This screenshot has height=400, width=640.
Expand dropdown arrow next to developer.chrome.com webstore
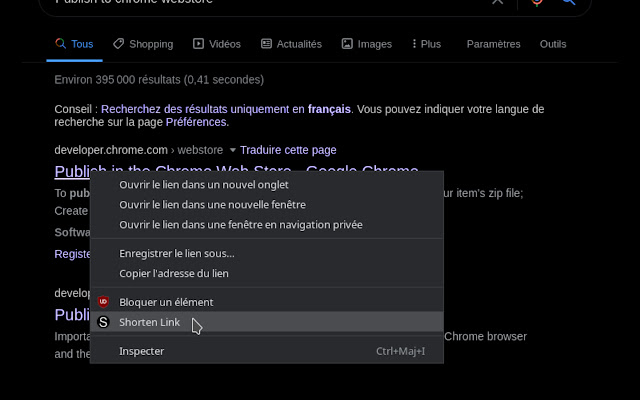tap(233, 150)
